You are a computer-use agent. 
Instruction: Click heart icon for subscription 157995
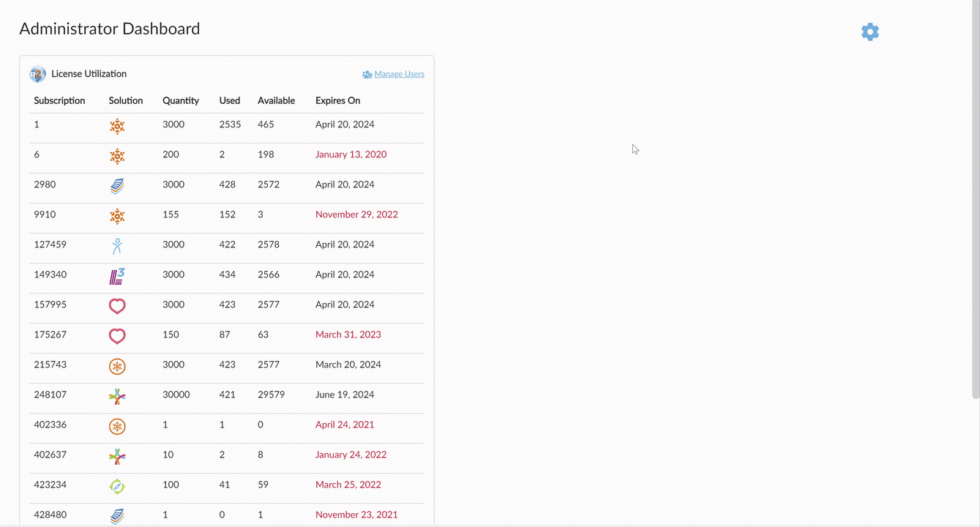[x=117, y=306]
